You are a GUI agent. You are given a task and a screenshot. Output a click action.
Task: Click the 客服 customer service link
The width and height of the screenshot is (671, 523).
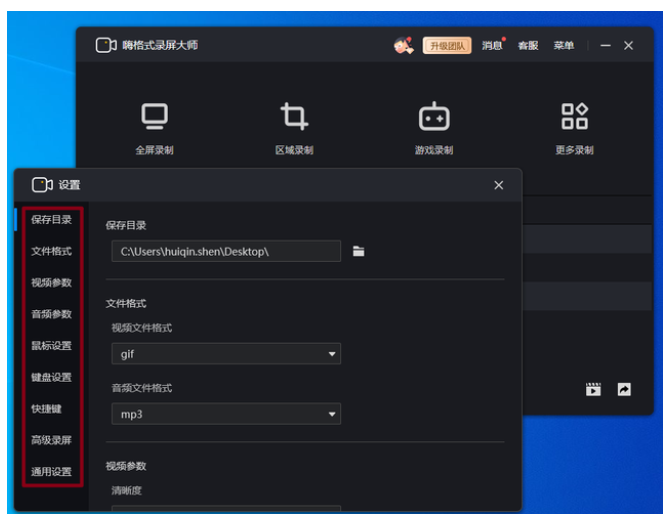point(528,46)
